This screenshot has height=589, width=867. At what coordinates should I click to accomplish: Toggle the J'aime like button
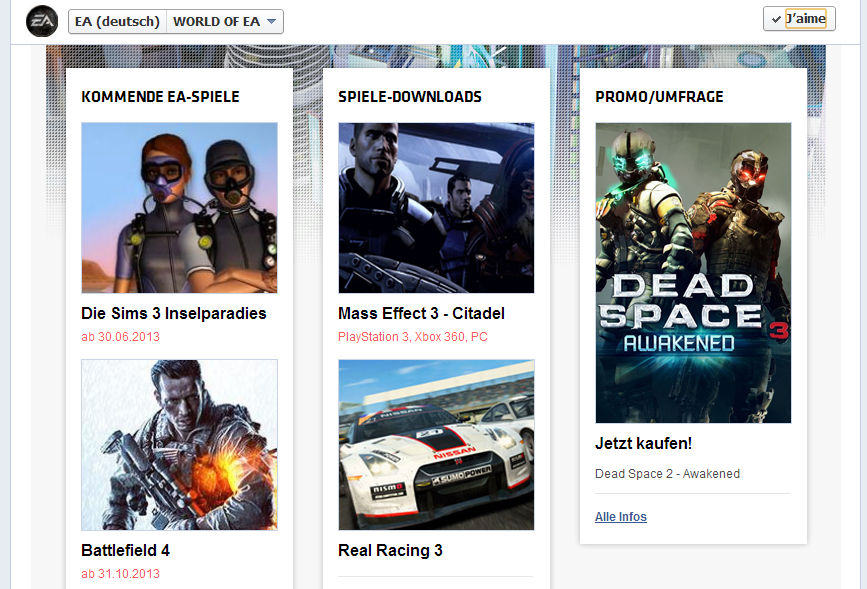click(x=799, y=19)
